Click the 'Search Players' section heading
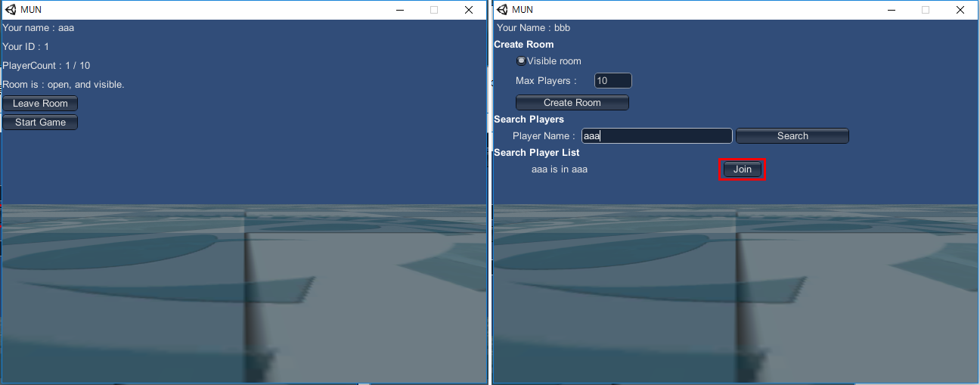980x385 pixels. [529, 120]
